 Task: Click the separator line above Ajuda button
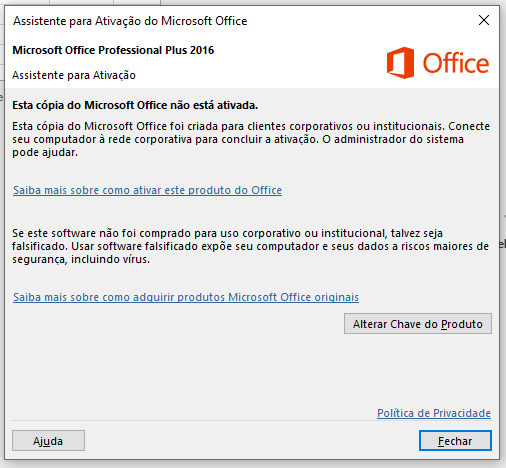point(251,421)
